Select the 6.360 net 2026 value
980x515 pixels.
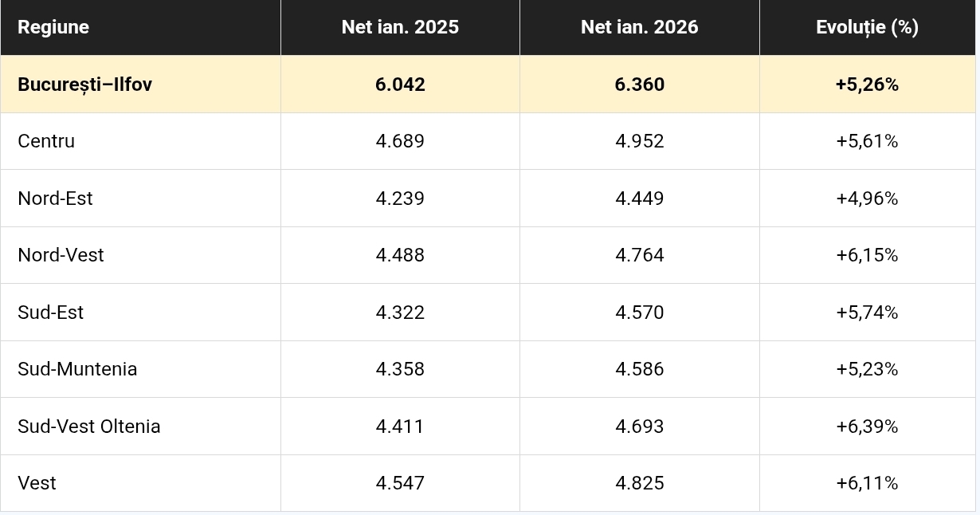pos(639,85)
